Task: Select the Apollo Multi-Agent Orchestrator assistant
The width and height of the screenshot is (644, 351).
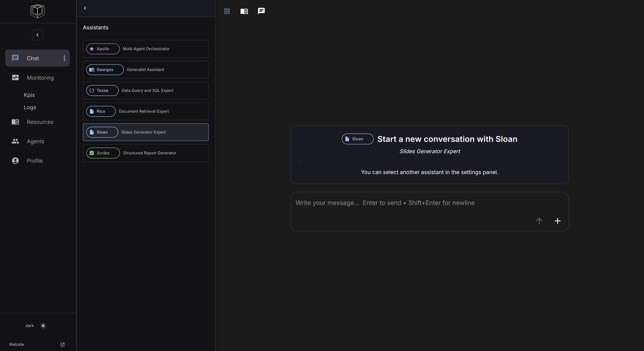Action: click(146, 49)
